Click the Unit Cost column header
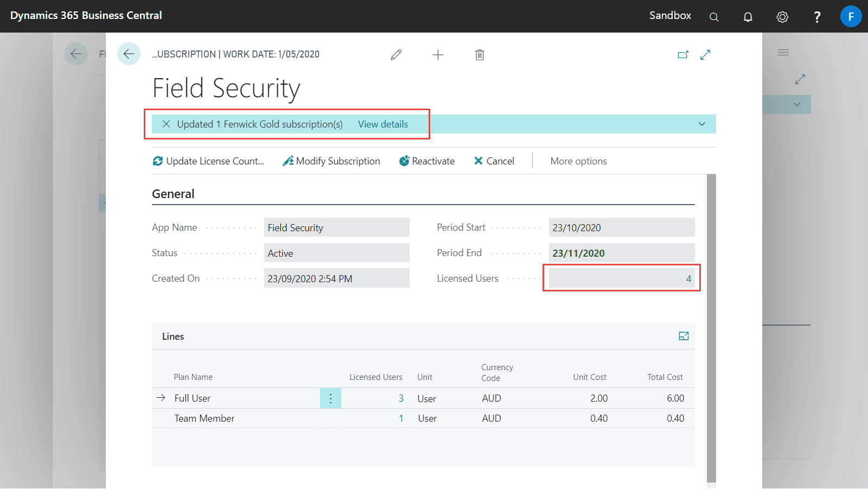 pos(590,377)
